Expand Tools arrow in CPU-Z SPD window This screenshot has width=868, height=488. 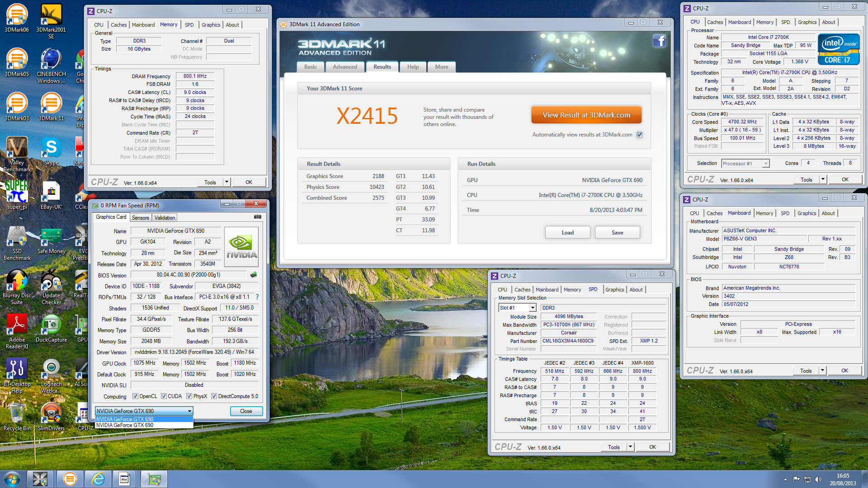[x=630, y=447]
